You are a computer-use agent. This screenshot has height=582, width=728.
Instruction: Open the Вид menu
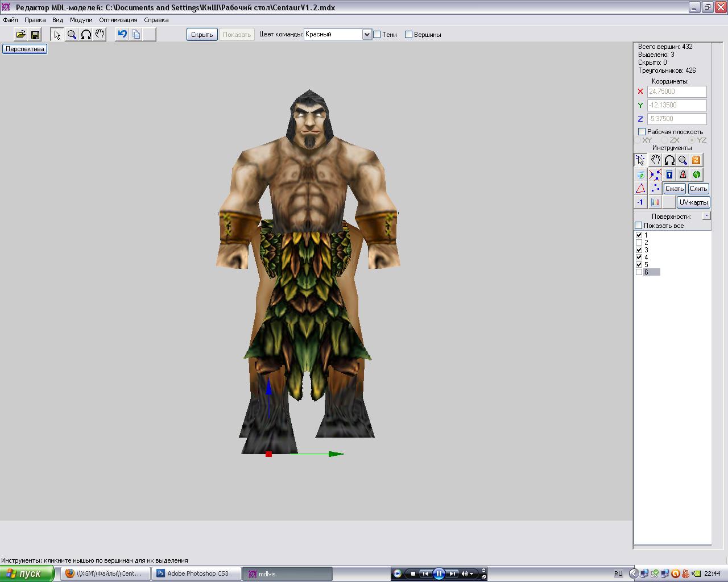pos(57,20)
